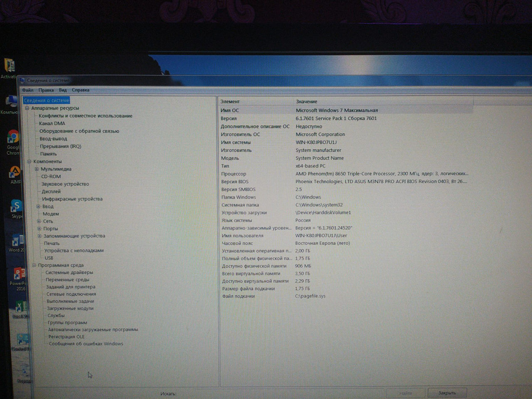This screenshot has height=399, width=532.
Task: Collapse the Компоненты tree node
Action: point(29,162)
